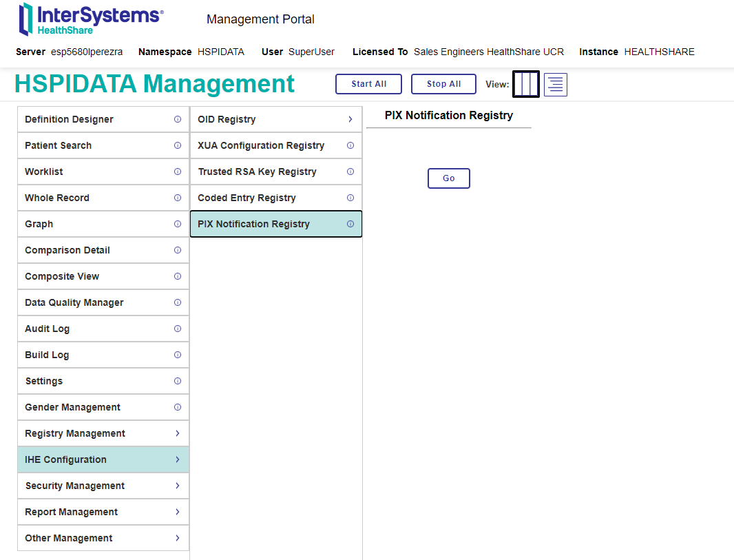734x560 pixels.
Task: Click info icon for Patient Search
Action: [x=178, y=145]
